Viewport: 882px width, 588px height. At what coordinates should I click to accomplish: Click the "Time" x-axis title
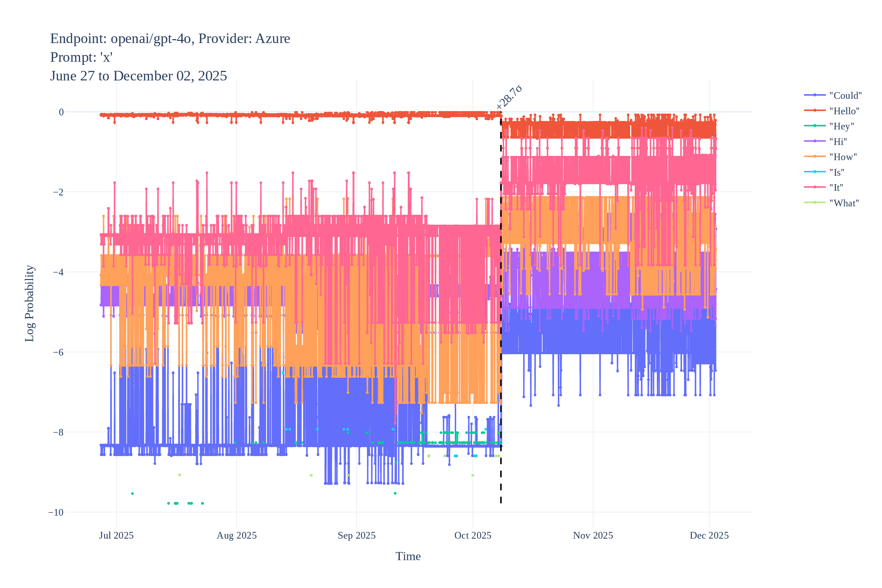tap(408, 557)
